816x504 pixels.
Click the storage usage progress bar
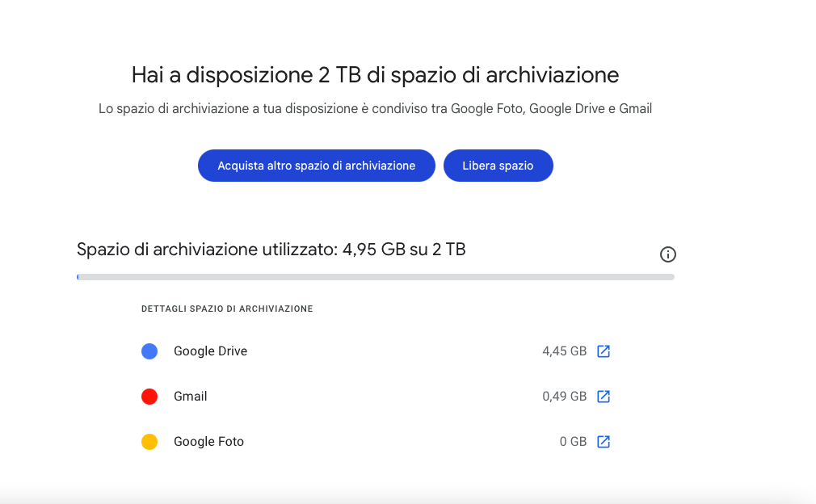(x=375, y=277)
